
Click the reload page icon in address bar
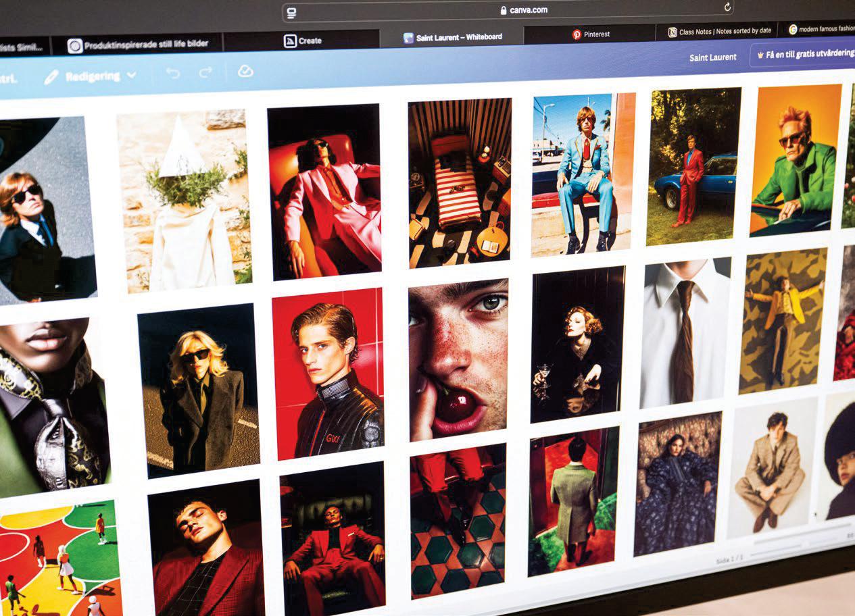pos(727,7)
